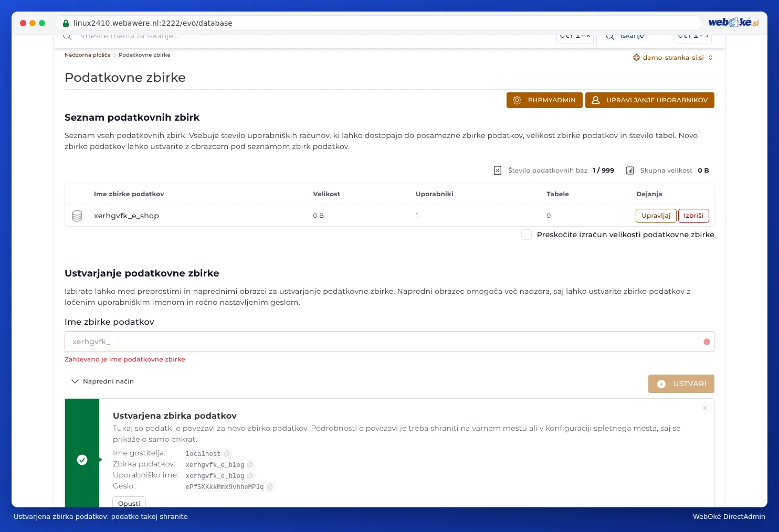Click the Število podatkovnih baz icon
Image resolution: width=779 pixels, height=532 pixels.
pyautogui.click(x=498, y=171)
